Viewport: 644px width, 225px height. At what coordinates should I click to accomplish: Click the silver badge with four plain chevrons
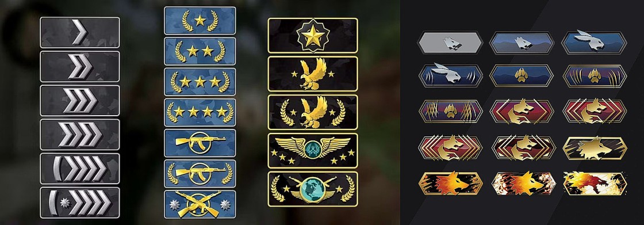80,135
